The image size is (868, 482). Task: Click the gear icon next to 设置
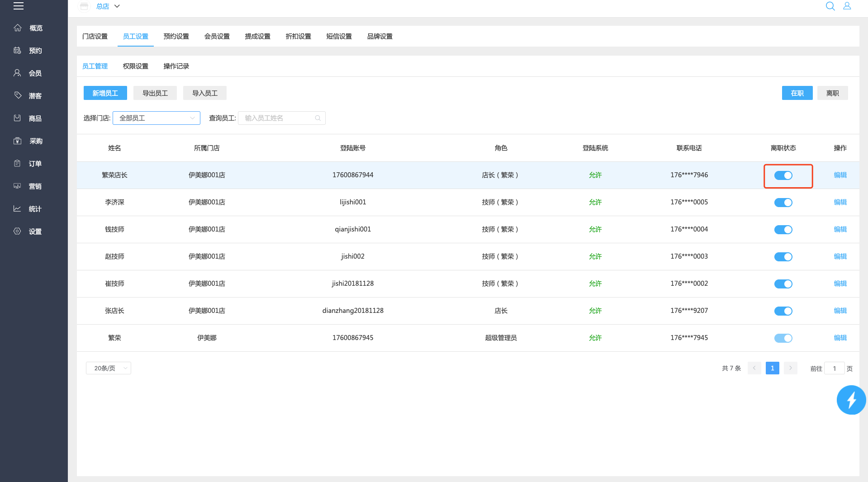[x=18, y=231]
